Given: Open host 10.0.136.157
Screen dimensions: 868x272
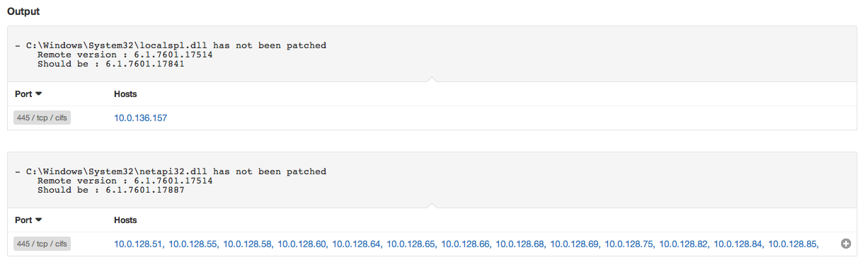Looking at the screenshot, I should pos(141,118).
